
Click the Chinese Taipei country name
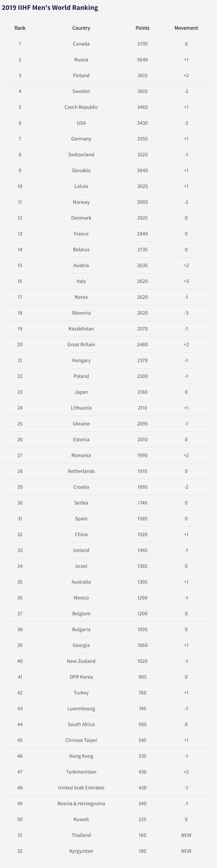coord(81,740)
